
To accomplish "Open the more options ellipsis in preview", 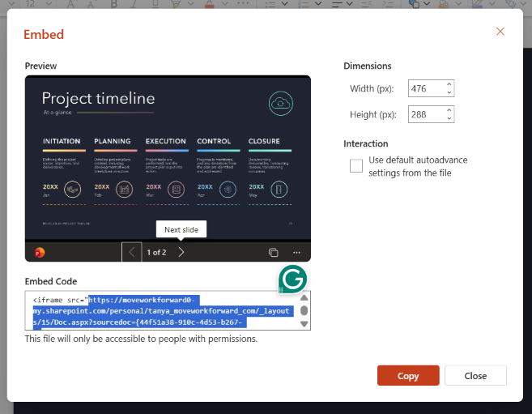I will point(296,253).
